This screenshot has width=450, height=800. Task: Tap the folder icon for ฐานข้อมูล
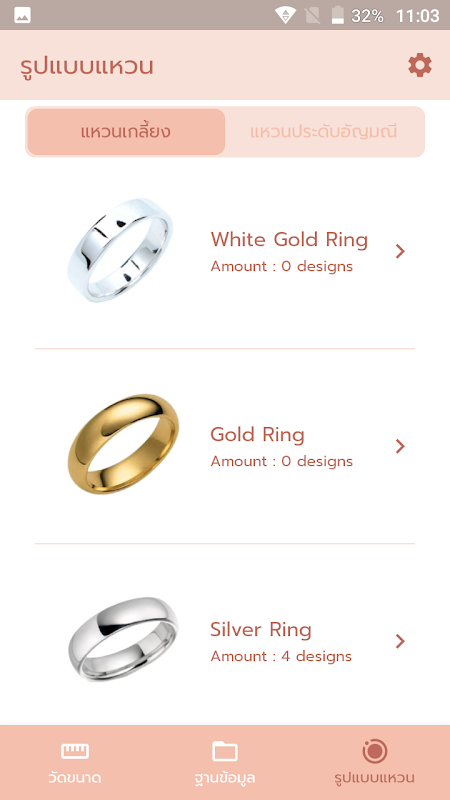tap(225, 751)
